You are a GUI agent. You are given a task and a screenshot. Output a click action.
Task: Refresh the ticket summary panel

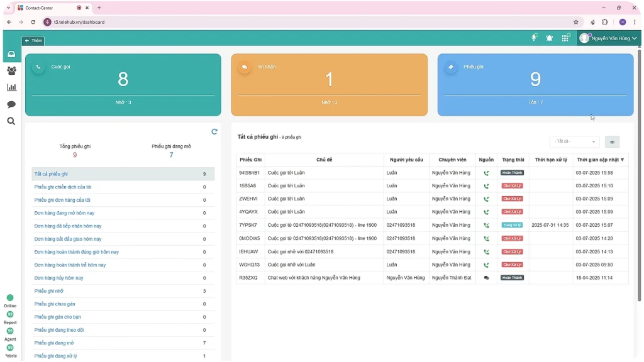pyautogui.click(x=214, y=131)
